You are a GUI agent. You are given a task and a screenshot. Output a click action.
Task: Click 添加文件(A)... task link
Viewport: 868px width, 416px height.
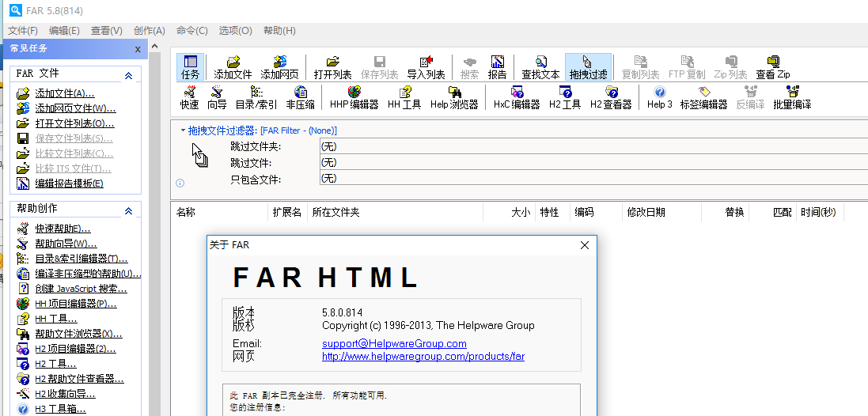65,93
